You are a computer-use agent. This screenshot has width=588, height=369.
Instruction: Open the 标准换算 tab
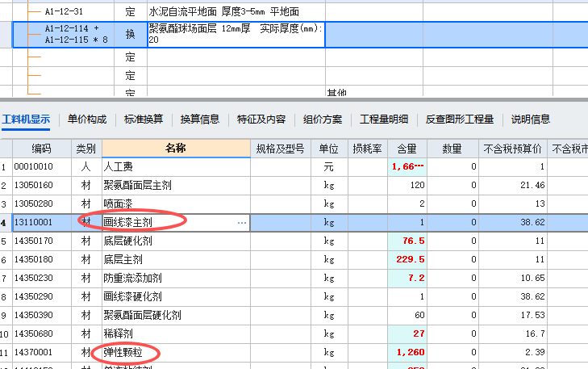144,120
